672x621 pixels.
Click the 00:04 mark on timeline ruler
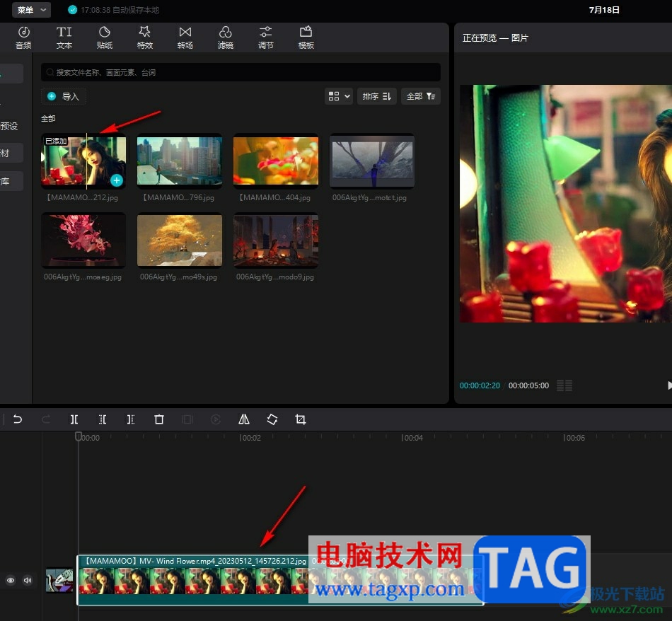click(x=412, y=438)
